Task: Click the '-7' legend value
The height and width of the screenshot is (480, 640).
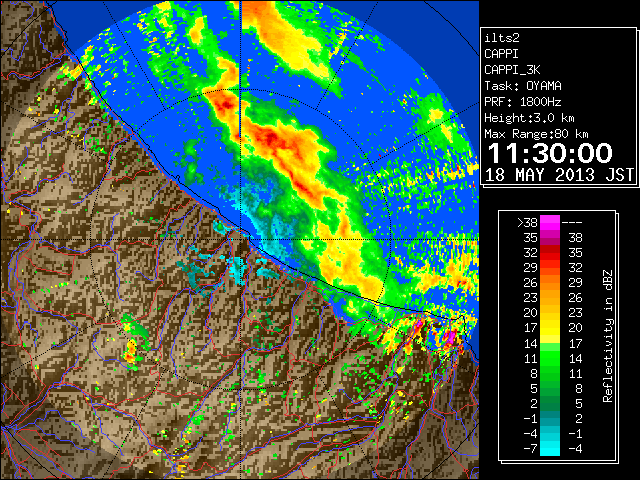Action: click(x=530, y=448)
